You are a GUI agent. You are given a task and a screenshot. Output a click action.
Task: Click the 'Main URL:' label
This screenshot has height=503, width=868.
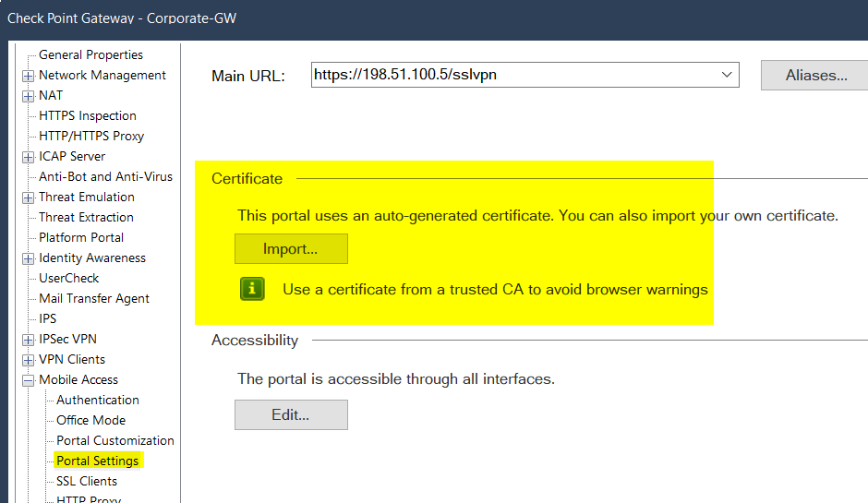tap(248, 76)
